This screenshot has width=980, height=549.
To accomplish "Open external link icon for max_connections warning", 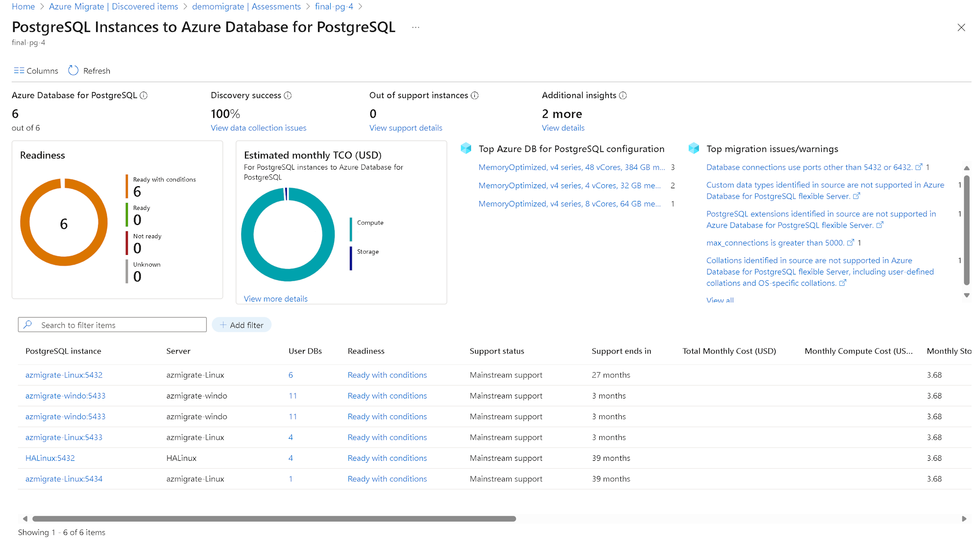I will 851,243.
